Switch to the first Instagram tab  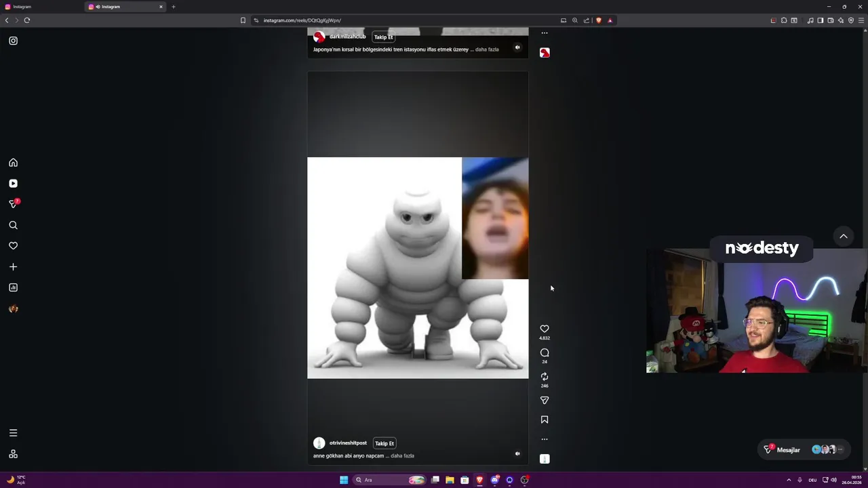[x=41, y=7]
